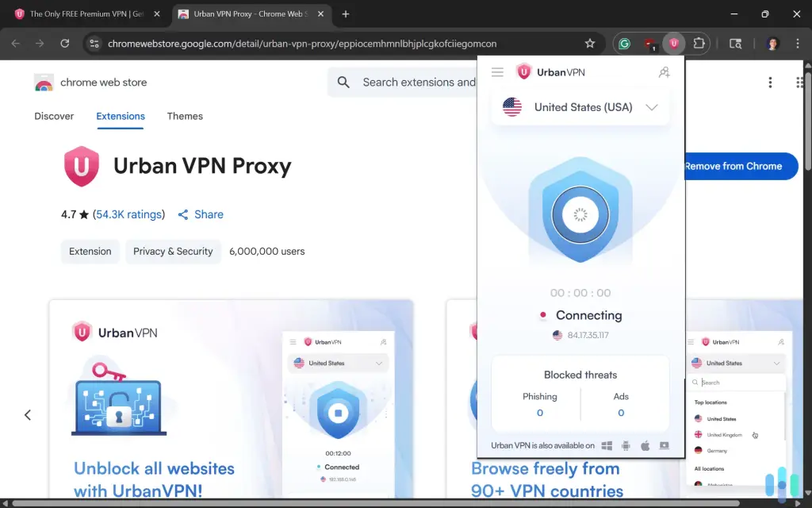812x508 pixels.
Task: Open the Chrome profile avatar
Action: point(772,44)
